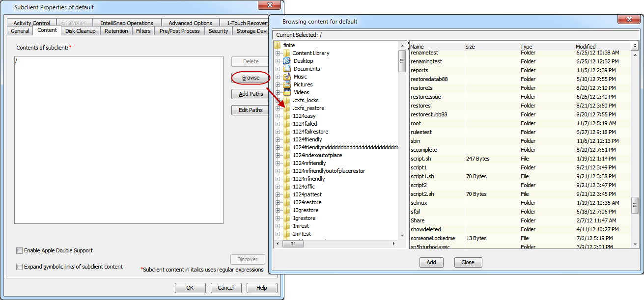Click the Documents icon in the tree
The image size is (644, 300).
click(287, 69)
